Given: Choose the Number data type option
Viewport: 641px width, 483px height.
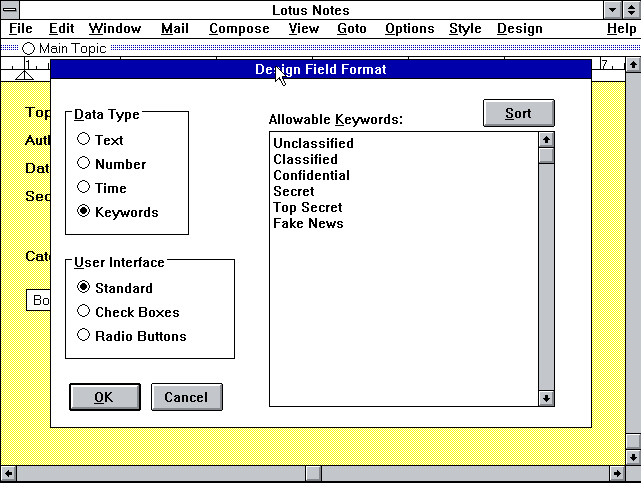Looking at the screenshot, I should [x=84, y=164].
